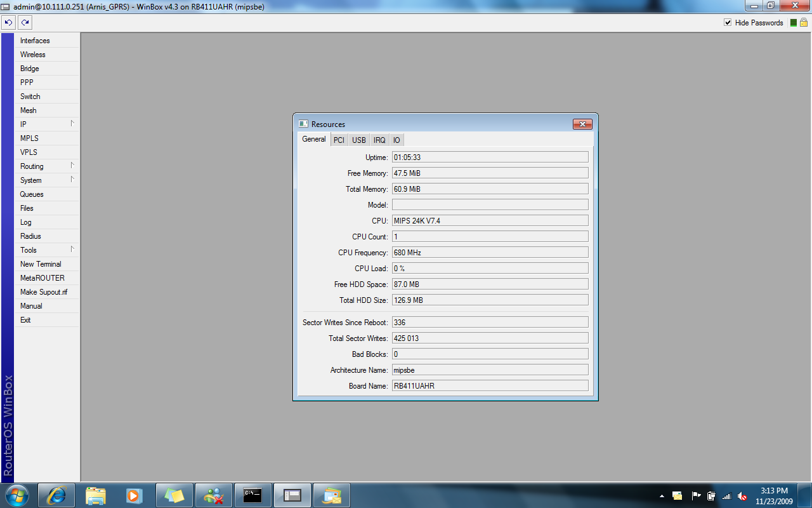Click the green status indicator square

point(793,23)
